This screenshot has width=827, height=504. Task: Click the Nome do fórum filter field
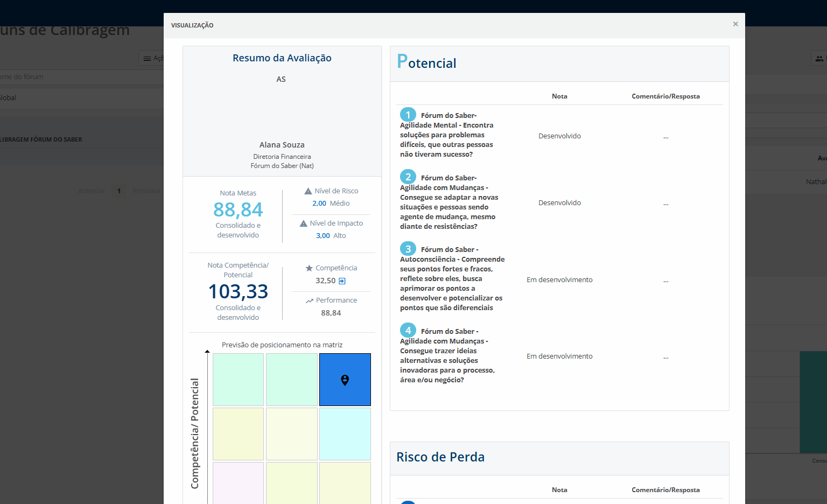[x=81, y=77]
